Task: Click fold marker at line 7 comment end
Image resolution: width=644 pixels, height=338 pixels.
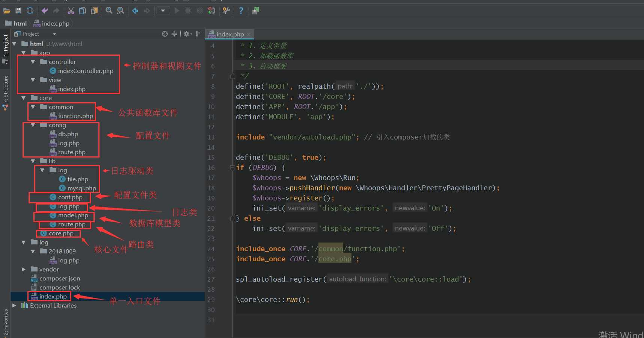Action: [232, 76]
